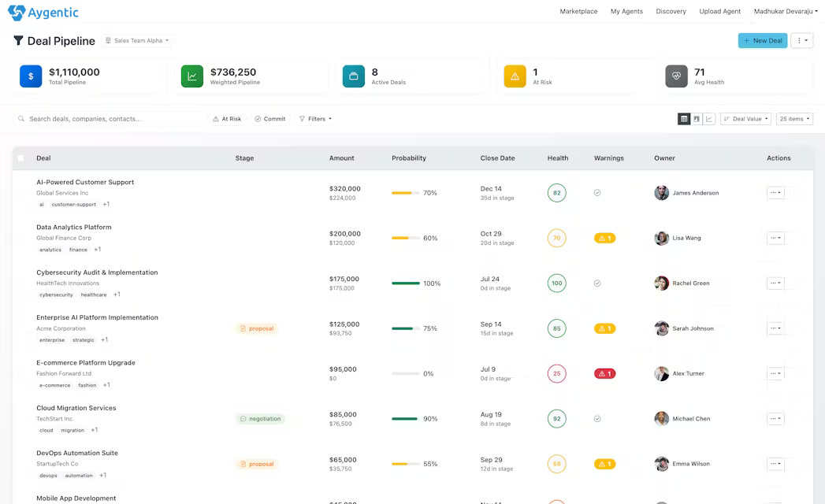825x504 pixels.
Task: Open actions menu for Data Analytics Platform
Action: coord(775,238)
